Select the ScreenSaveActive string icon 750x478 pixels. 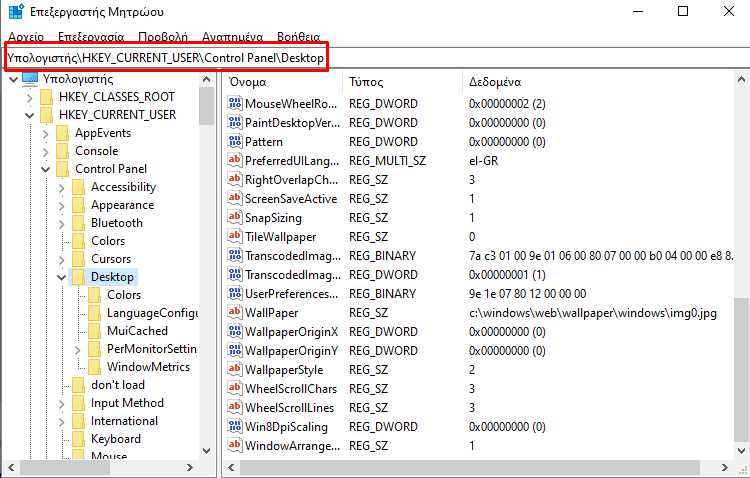[x=234, y=199]
